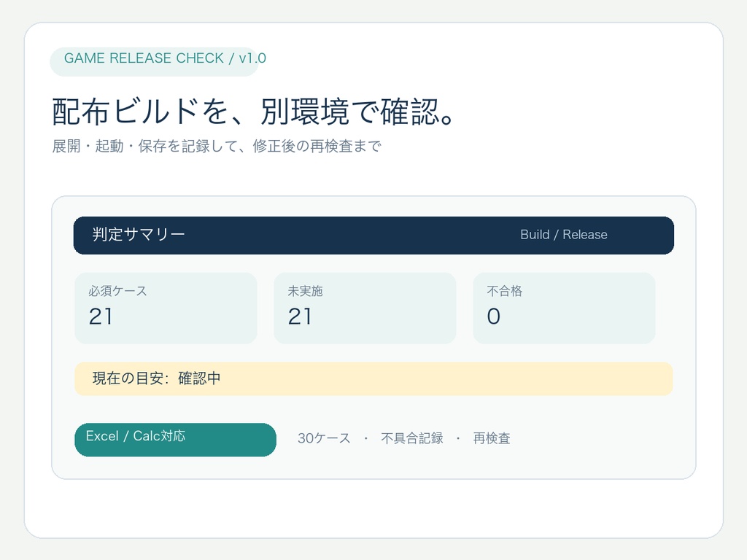Click the GAME RELEASE CHECK / v1.0 badge
Viewport: 747px width, 560px height.
tap(155, 62)
